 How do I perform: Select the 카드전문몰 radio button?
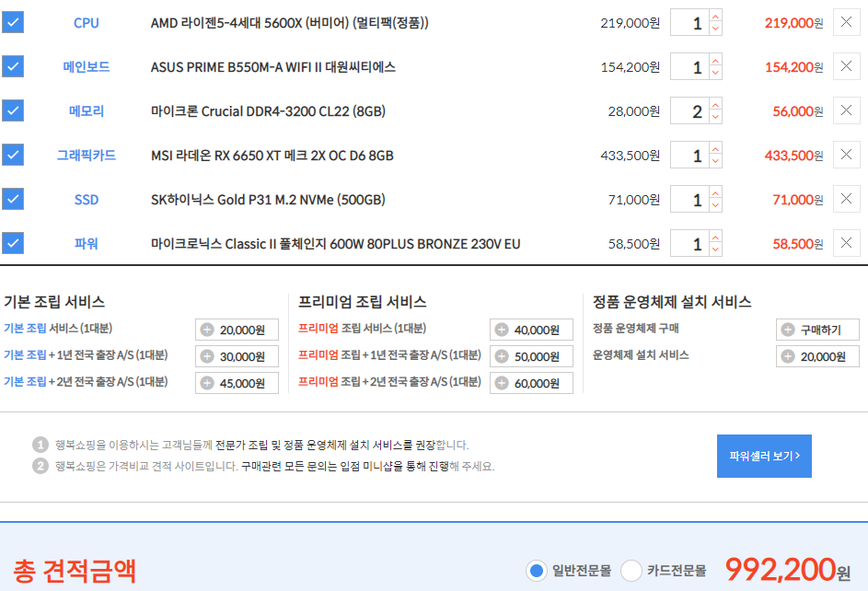631,570
